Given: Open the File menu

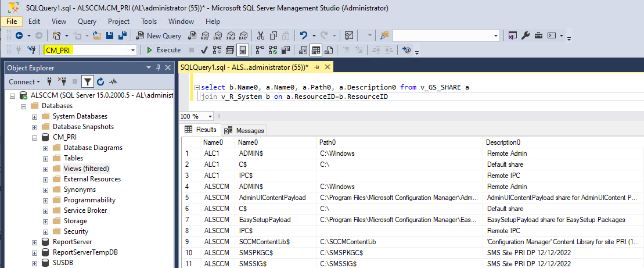Looking at the screenshot, I should tap(12, 22).
